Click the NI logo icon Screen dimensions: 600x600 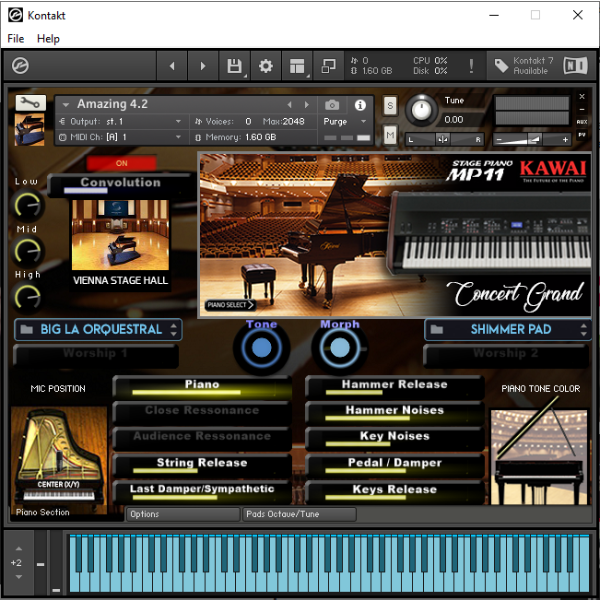pos(575,65)
